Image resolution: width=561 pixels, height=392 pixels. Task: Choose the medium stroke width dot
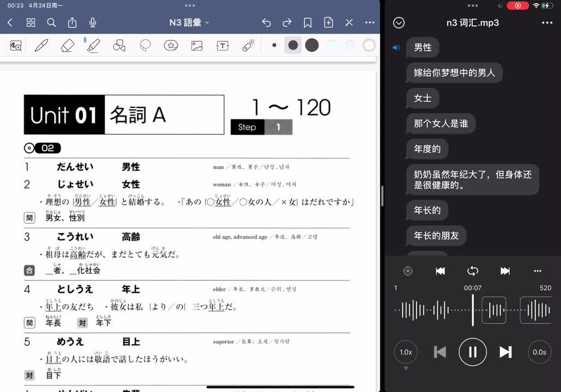(293, 45)
